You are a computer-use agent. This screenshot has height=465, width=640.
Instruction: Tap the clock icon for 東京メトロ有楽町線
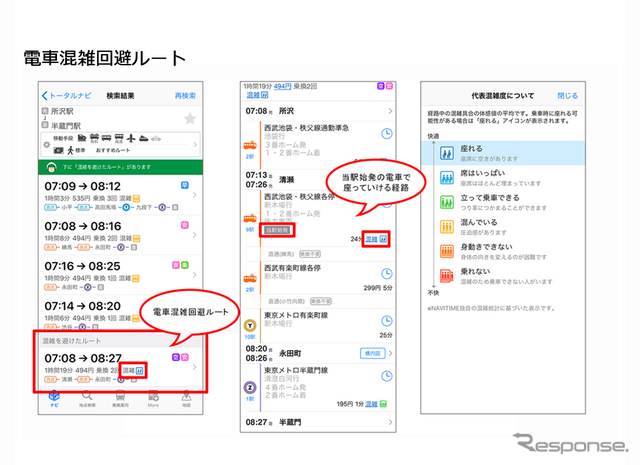coord(387,321)
